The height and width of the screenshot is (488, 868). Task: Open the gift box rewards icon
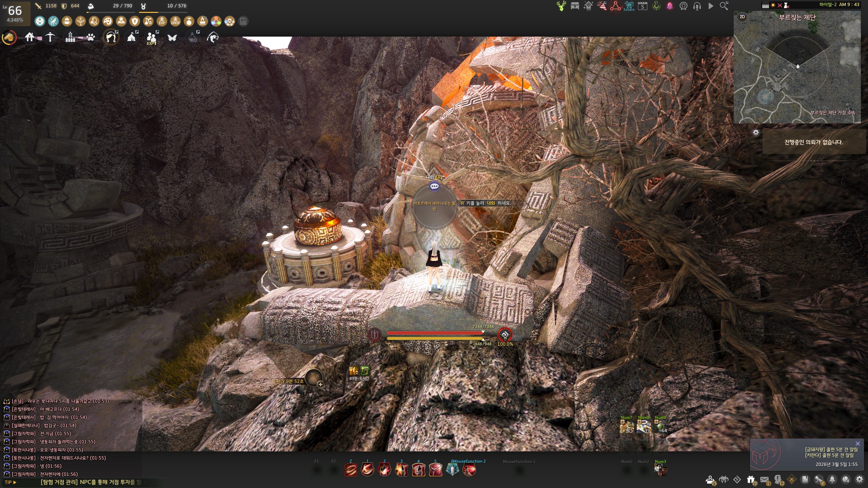(751, 479)
